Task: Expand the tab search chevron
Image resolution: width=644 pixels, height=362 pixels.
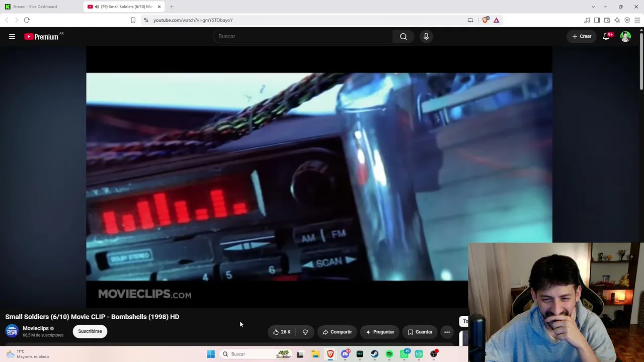Action: click(x=593, y=7)
